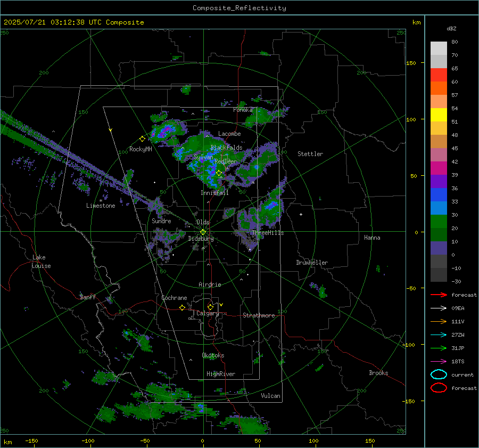Viewport: 479px width, 448px height.
Task: Click the Olds label
Action: (x=203, y=222)
